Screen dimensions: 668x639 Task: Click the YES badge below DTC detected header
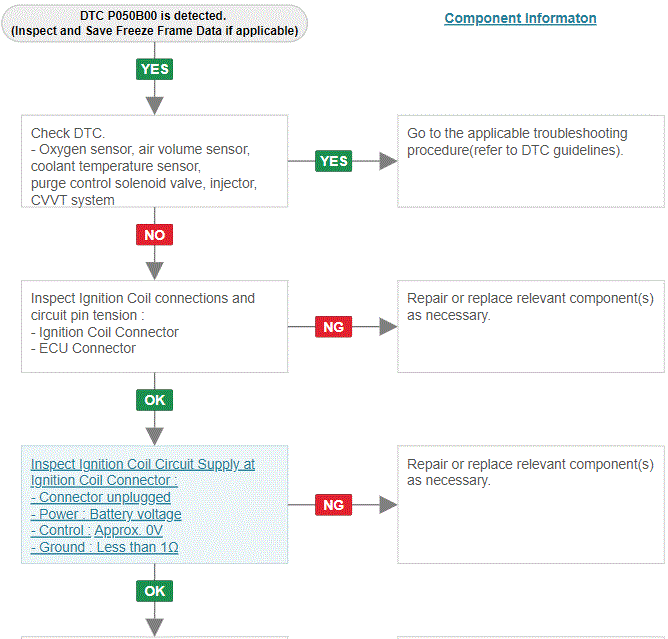tap(155, 69)
